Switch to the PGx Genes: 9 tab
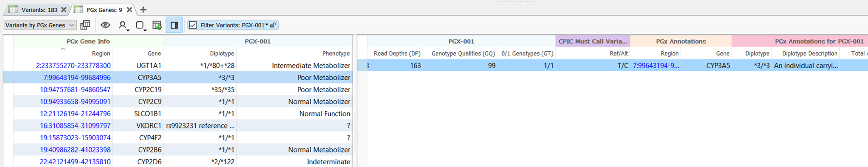 [104, 10]
